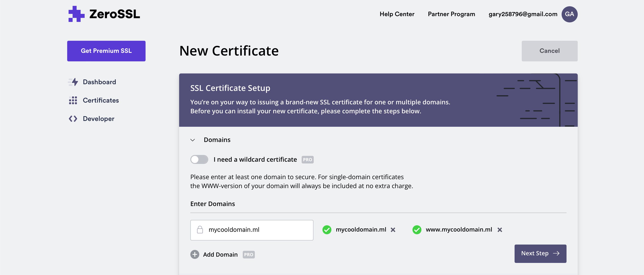Click the Add Domain label
Screen dimensions: 644x275
coord(220,255)
